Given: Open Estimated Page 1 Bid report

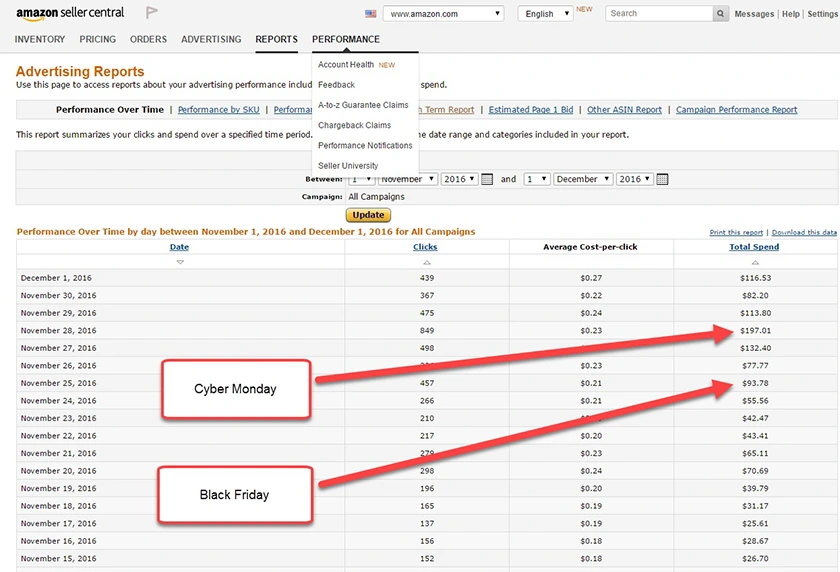Looking at the screenshot, I should pos(531,110).
